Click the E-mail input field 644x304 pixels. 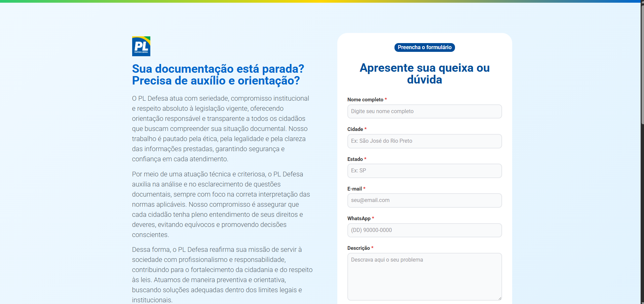[424, 200]
